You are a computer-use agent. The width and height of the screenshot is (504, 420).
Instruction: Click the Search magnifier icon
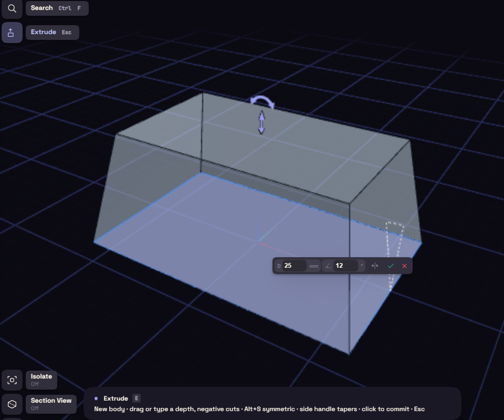(x=12, y=8)
